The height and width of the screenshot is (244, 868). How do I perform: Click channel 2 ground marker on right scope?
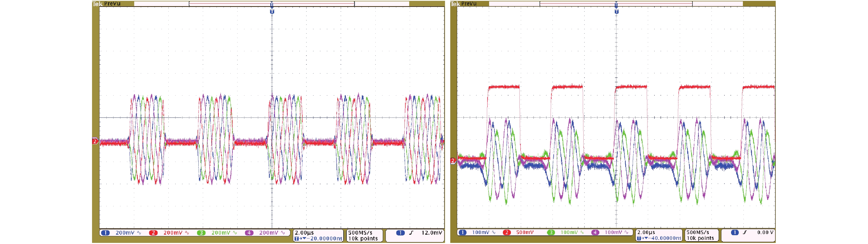pyautogui.click(x=453, y=161)
